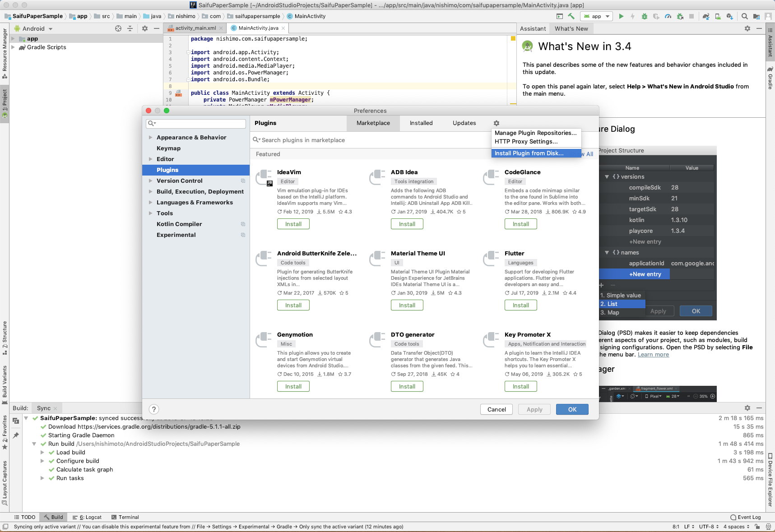
Task: Click scroll from source target icon
Action: pyautogui.click(x=118, y=28)
